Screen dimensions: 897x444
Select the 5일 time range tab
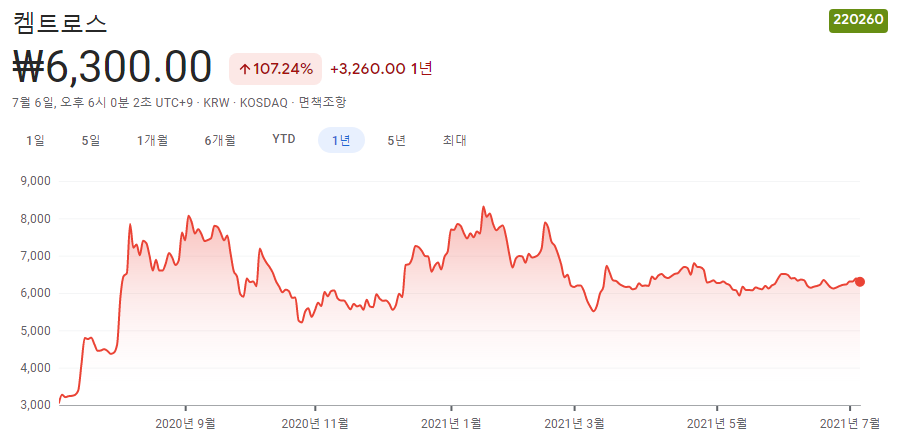pos(91,140)
